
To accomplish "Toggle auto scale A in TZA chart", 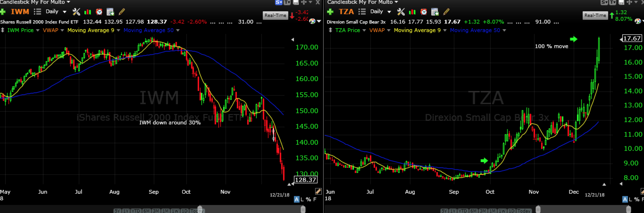I will 625,199.
